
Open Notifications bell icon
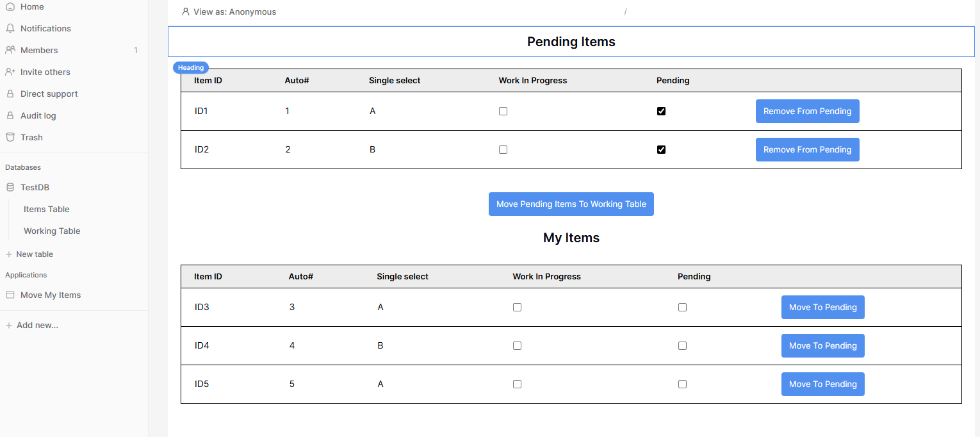[x=10, y=28]
